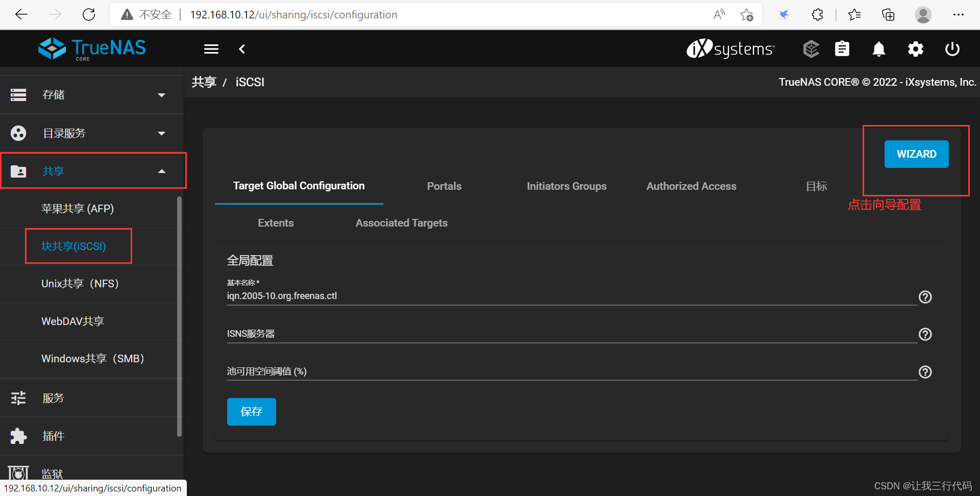The image size is (980, 496).
Task: Add page to favorites star
Action: [747, 15]
